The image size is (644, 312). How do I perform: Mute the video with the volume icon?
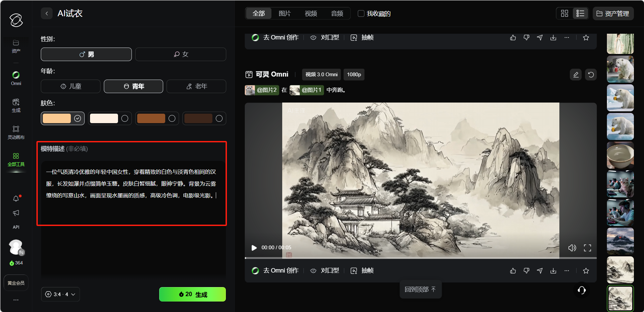572,248
